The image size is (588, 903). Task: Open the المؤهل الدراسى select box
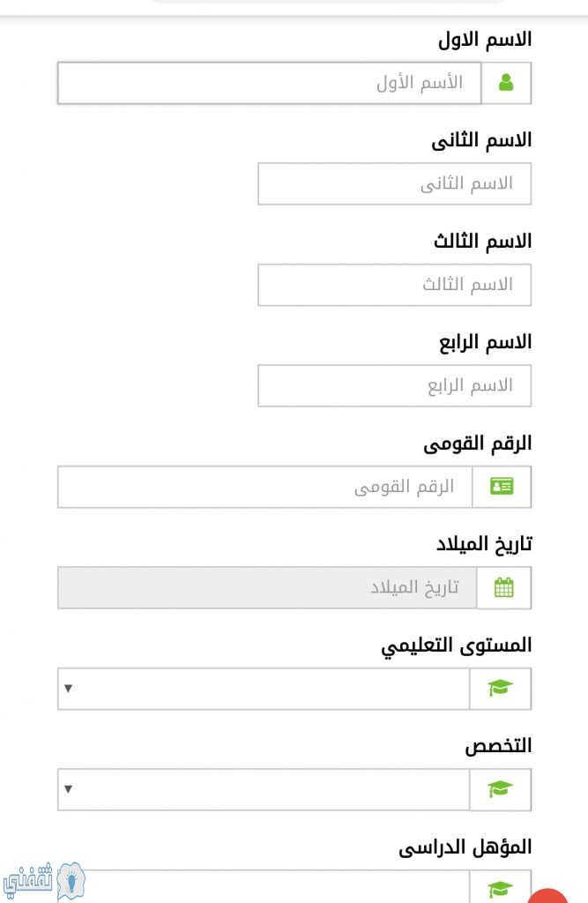coord(264,887)
